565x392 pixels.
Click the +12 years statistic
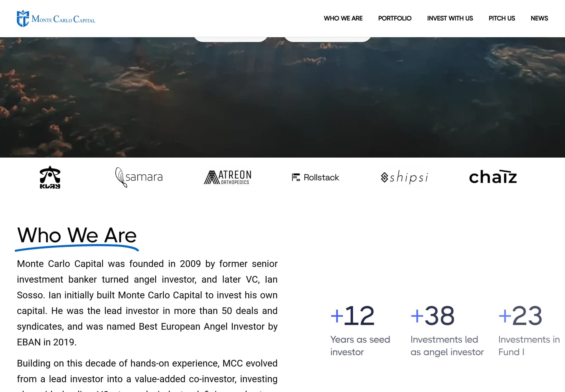point(352,316)
